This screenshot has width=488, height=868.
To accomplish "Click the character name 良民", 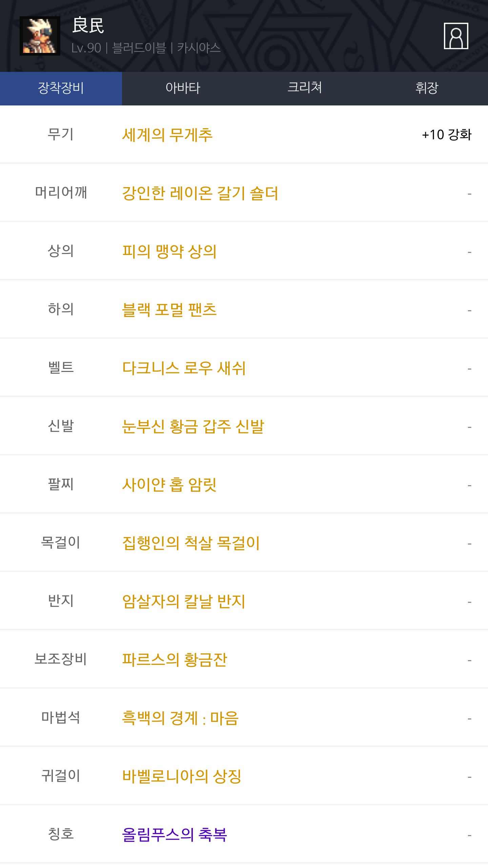I will 88,26.
